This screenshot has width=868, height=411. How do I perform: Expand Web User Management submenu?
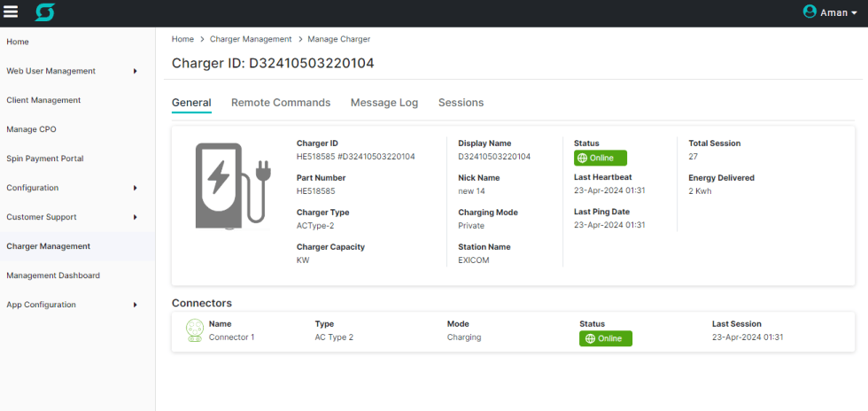point(135,71)
